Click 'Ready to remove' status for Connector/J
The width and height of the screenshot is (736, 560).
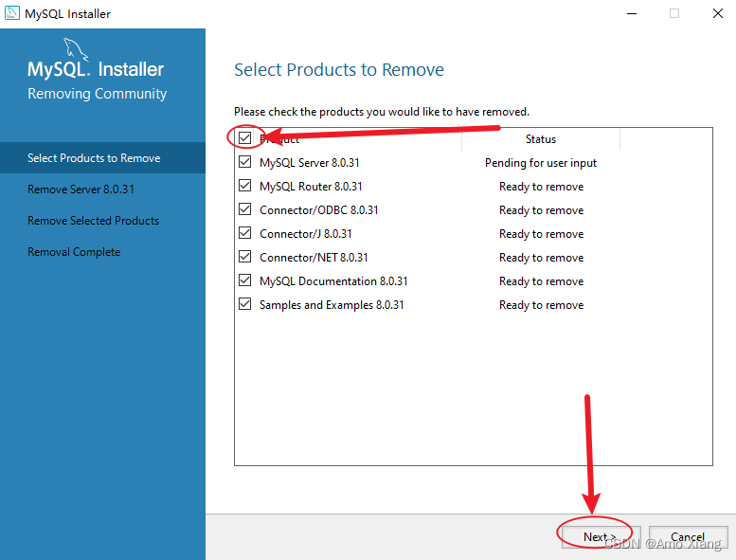click(x=541, y=234)
